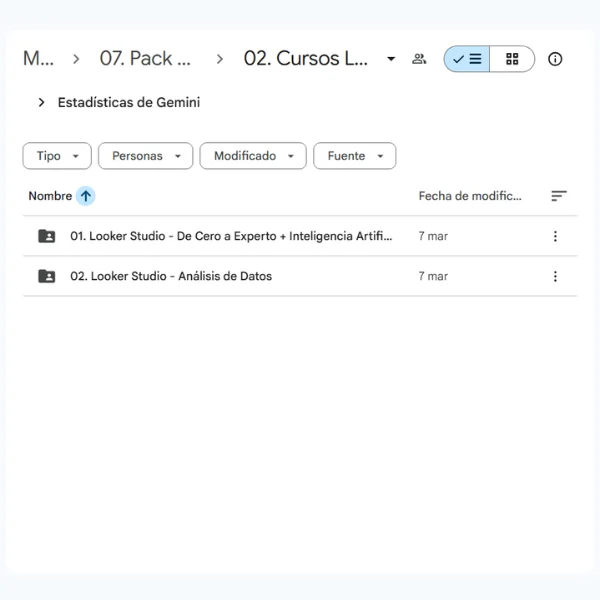
Task: Open the Personas filter dropdown
Action: coord(145,156)
